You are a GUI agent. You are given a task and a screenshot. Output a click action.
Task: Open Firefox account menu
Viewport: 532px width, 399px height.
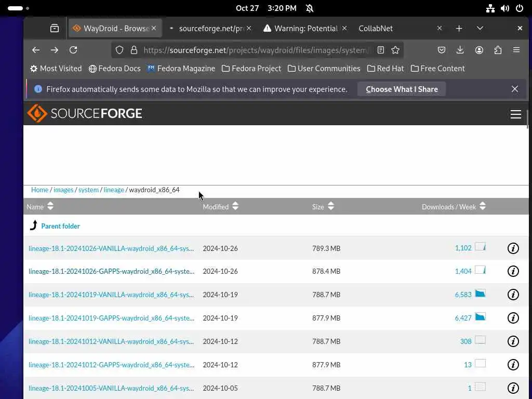(479, 50)
